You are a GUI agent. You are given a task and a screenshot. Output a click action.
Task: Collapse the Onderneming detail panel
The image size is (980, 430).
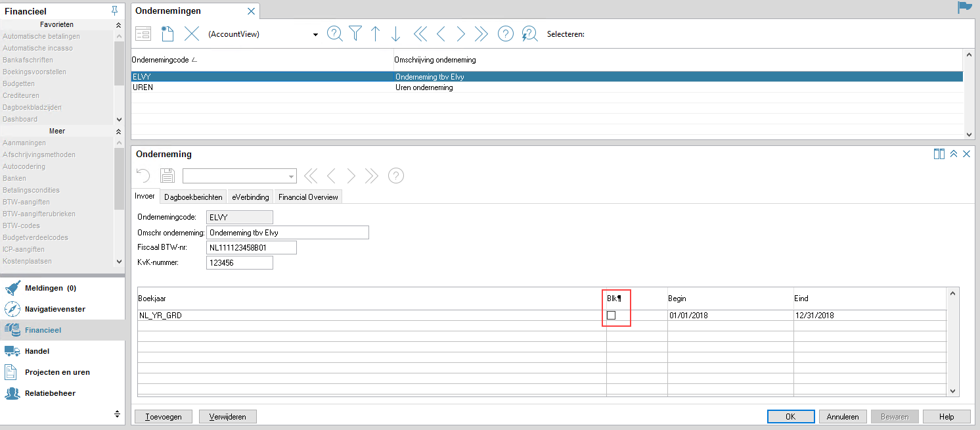point(953,154)
